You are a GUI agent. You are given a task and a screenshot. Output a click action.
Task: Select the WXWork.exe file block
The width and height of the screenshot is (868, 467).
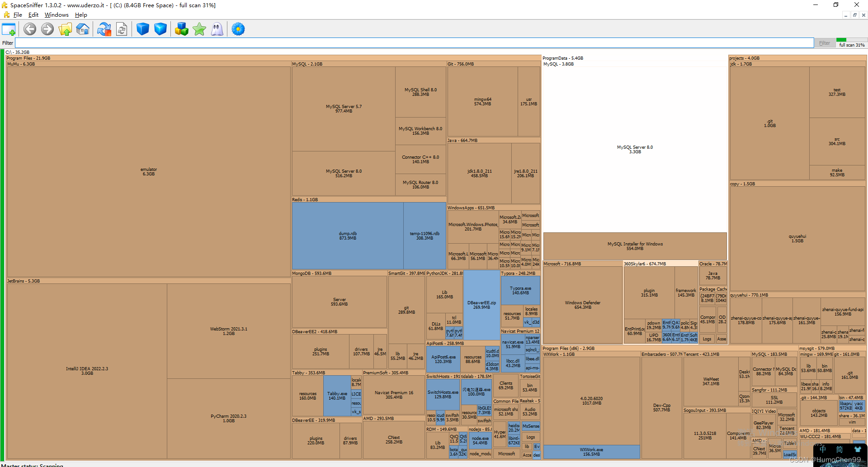[591, 452]
